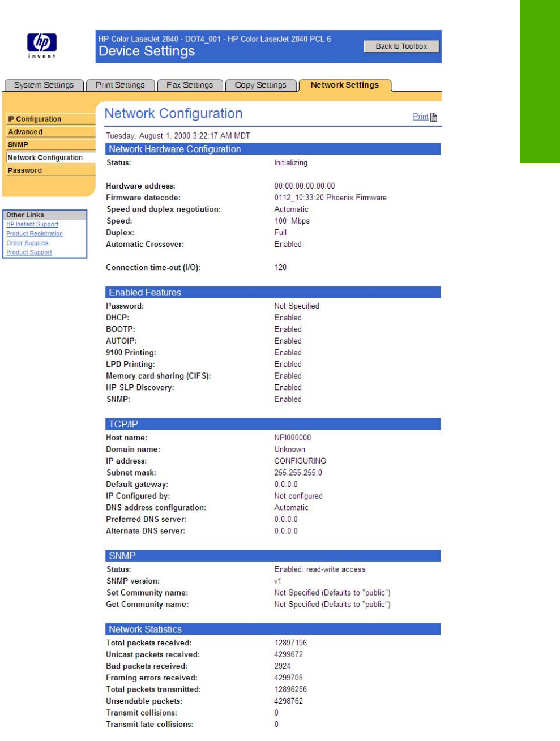Image resolution: width=560 pixels, height=741 pixels.
Task: Switch to System Settings tab
Action: point(44,85)
